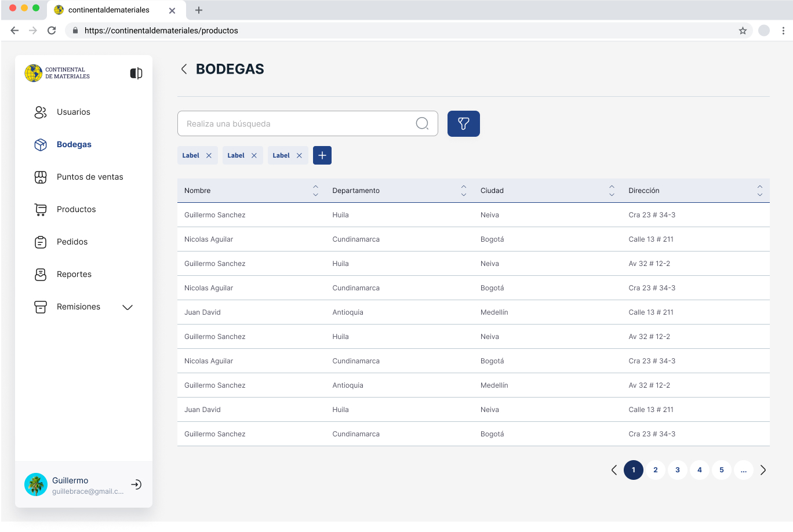Screen dimensions: 793x532
Task: Go to next page with right arrow
Action: tap(763, 470)
